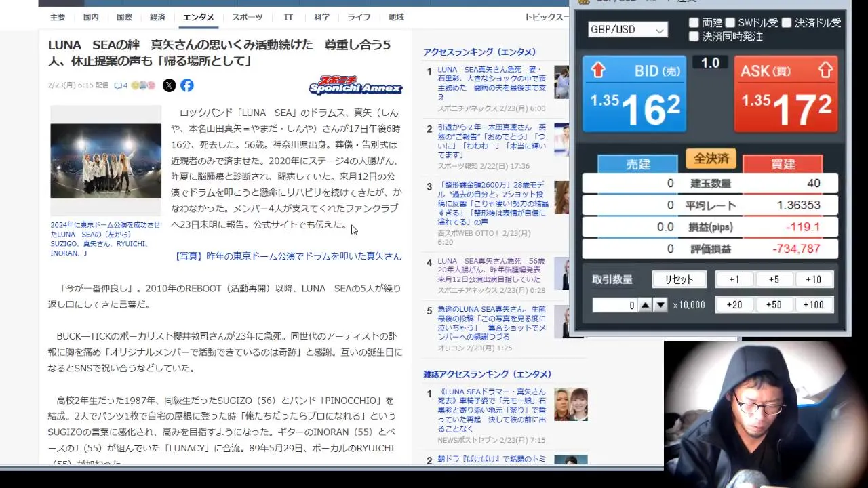This screenshot has width=868, height=488.
Task: Enable the 決済同時発注 checkbox
Action: tap(694, 36)
